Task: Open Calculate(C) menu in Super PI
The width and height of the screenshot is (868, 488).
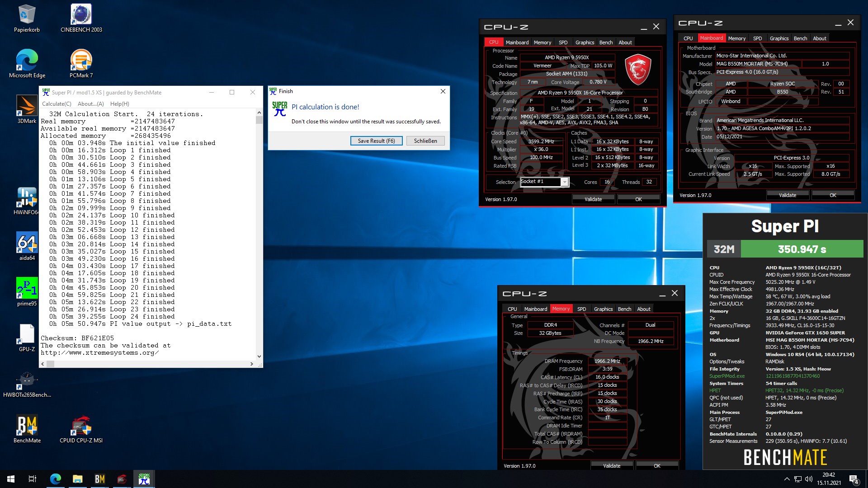Action: coord(57,104)
